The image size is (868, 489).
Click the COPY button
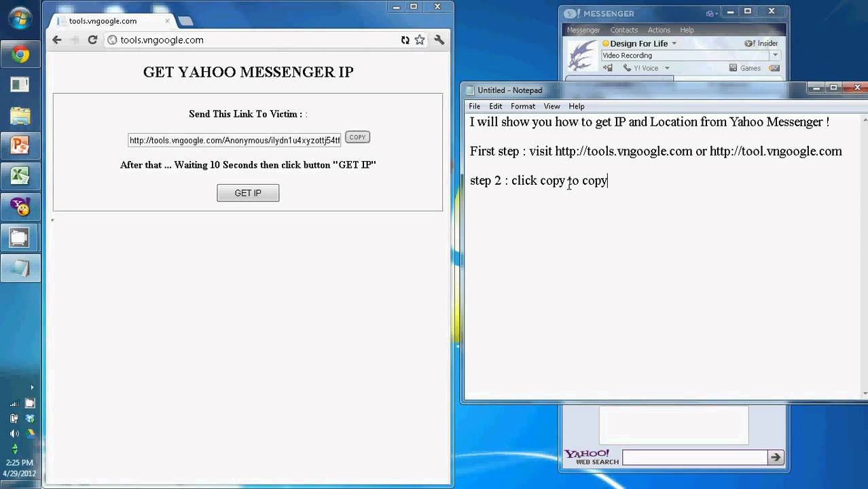[x=357, y=137]
